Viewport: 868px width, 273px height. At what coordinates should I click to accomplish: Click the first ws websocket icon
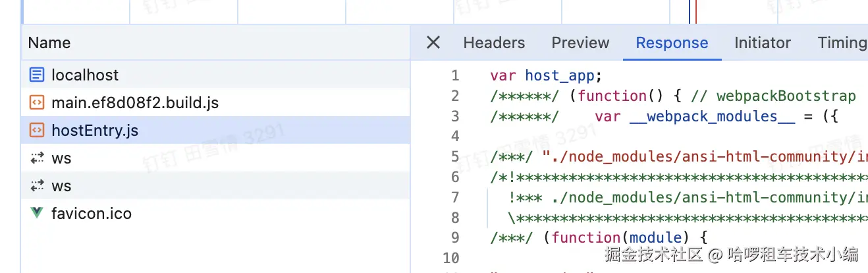(x=37, y=158)
